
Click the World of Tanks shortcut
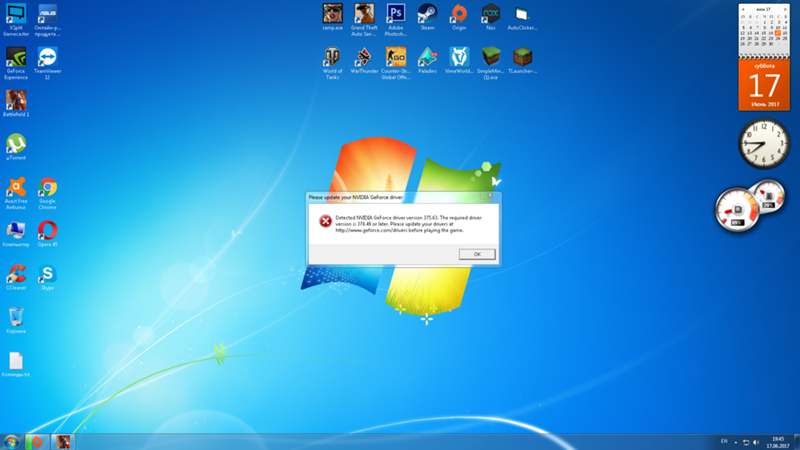tap(333, 63)
